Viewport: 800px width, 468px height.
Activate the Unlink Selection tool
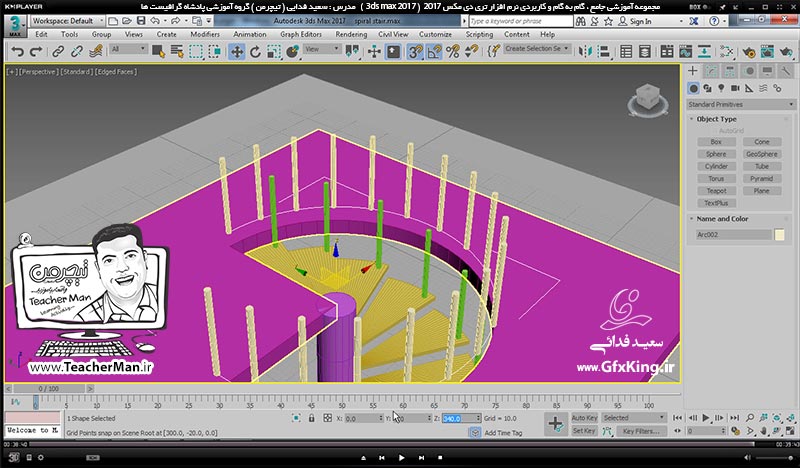(x=77, y=52)
